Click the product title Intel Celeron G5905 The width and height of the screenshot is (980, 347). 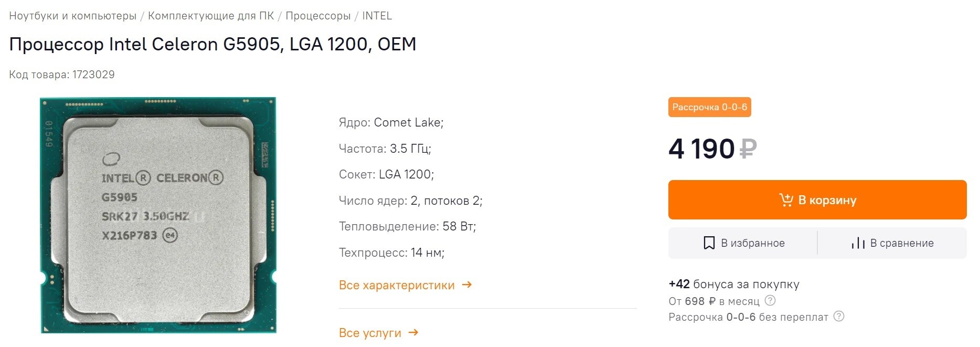click(x=212, y=44)
